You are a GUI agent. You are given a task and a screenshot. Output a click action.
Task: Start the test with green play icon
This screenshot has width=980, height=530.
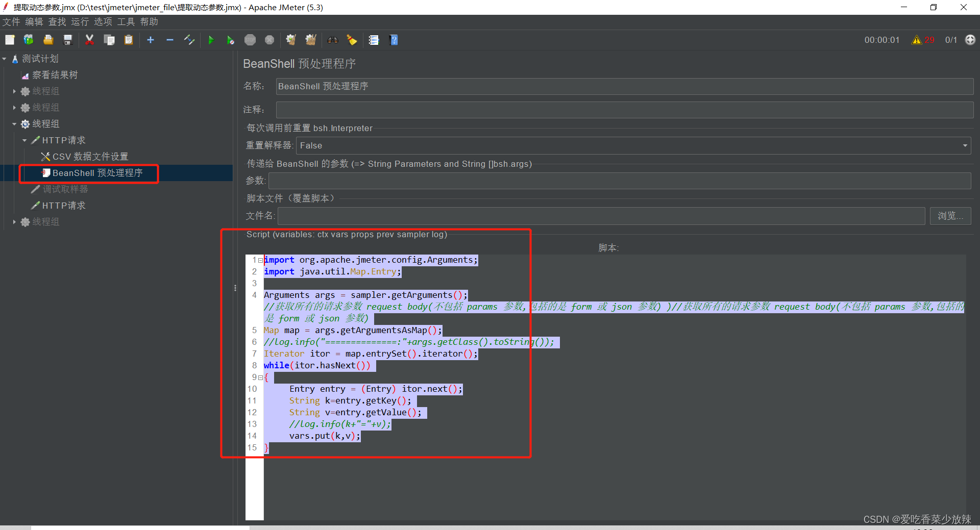click(211, 40)
